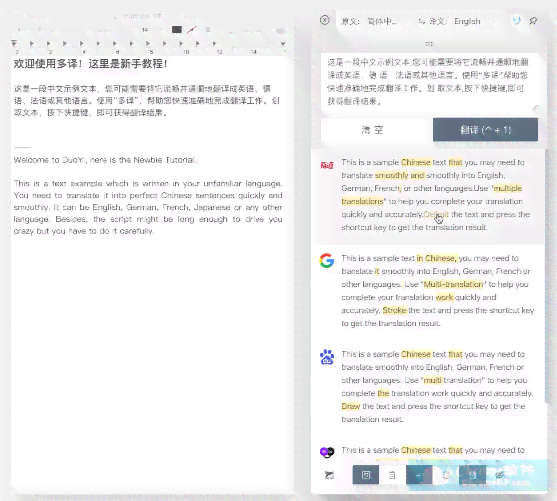Click the line "Welcome to DuoYi" in editor
This screenshot has width=557, height=501.
point(105,160)
